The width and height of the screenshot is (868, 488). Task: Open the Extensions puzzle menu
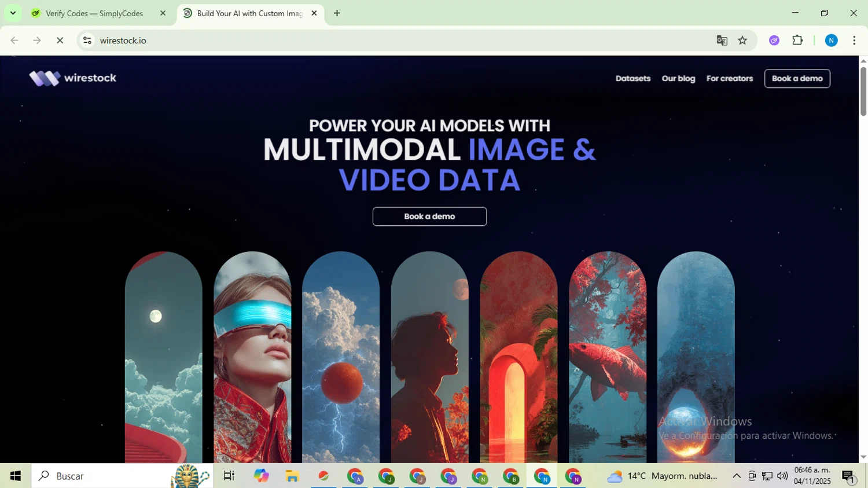point(797,41)
